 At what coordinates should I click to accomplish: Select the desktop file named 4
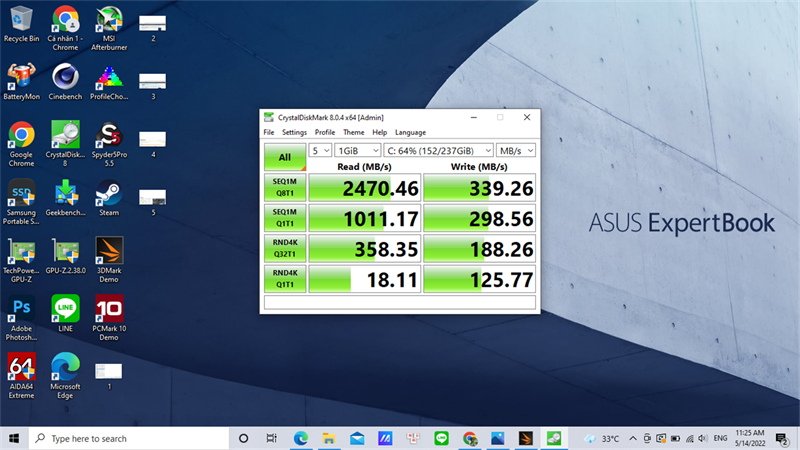153,144
